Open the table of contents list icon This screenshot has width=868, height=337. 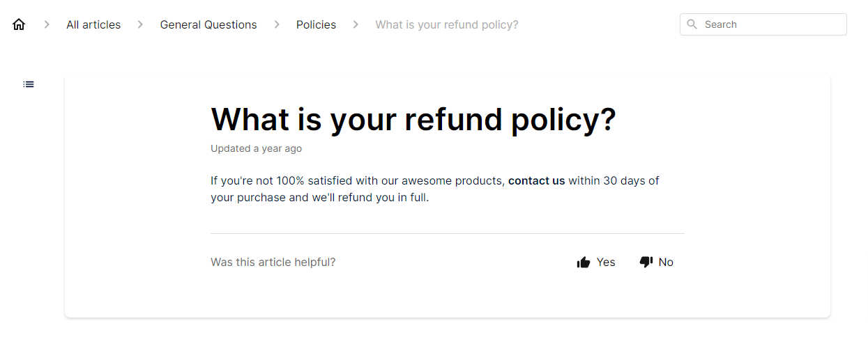click(29, 84)
